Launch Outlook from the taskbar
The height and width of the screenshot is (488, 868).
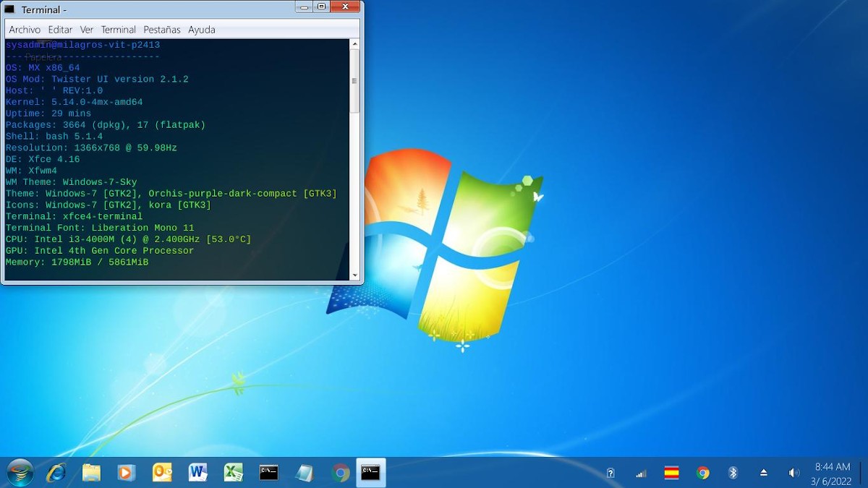162,473
